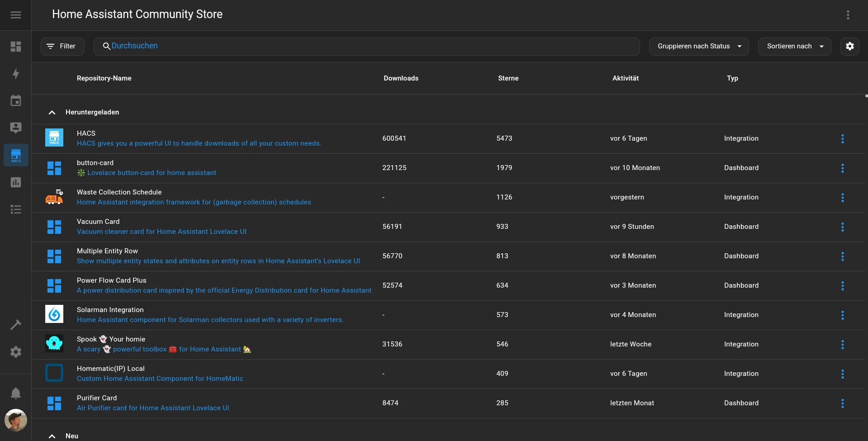The height and width of the screenshot is (441, 868).
Task: Click the button-card dashboard type icon
Action: pos(54,168)
